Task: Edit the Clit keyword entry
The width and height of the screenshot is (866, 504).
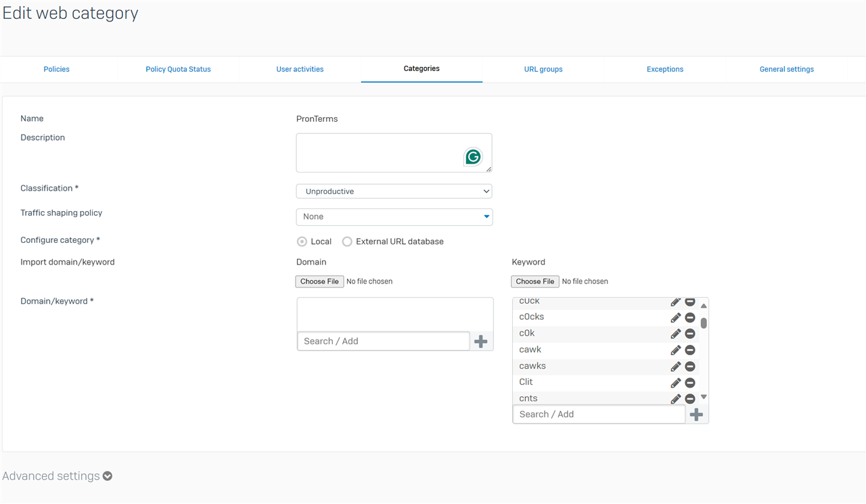Action: (675, 382)
